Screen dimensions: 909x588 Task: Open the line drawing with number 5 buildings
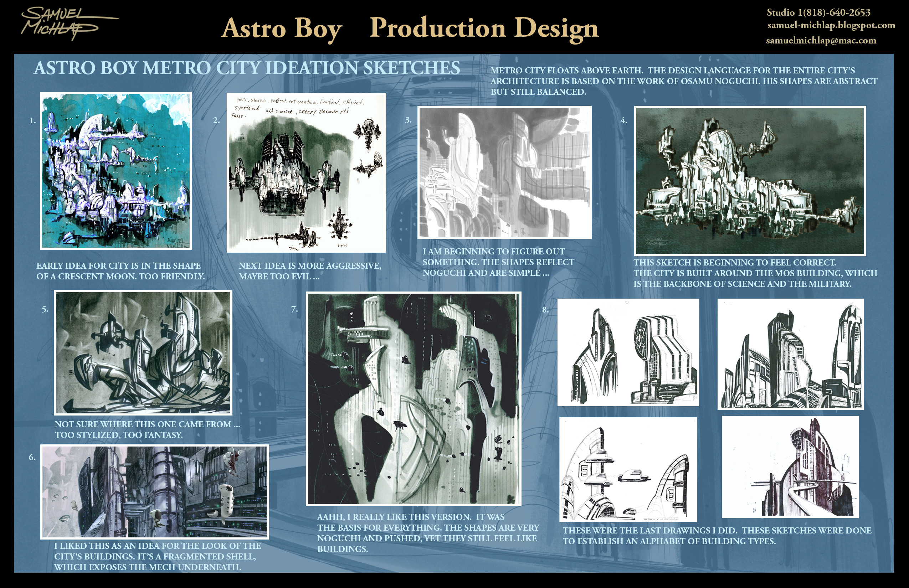628,470
